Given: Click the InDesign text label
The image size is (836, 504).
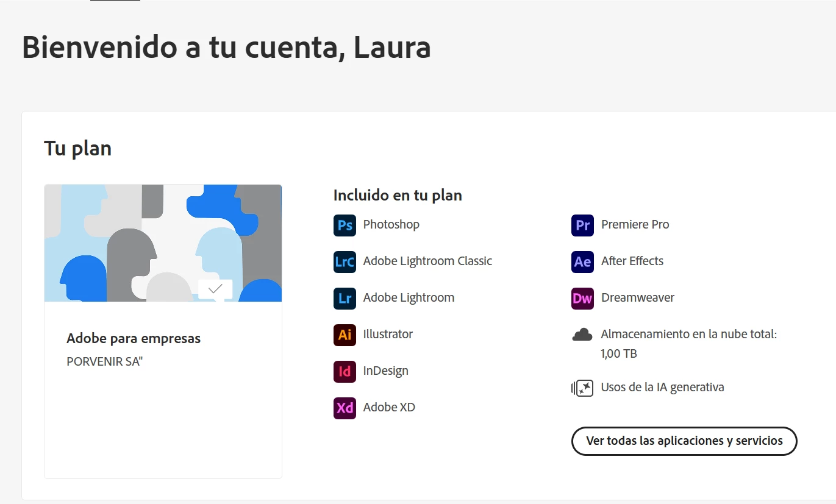Looking at the screenshot, I should pyautogui.click(x=386, y=371).
